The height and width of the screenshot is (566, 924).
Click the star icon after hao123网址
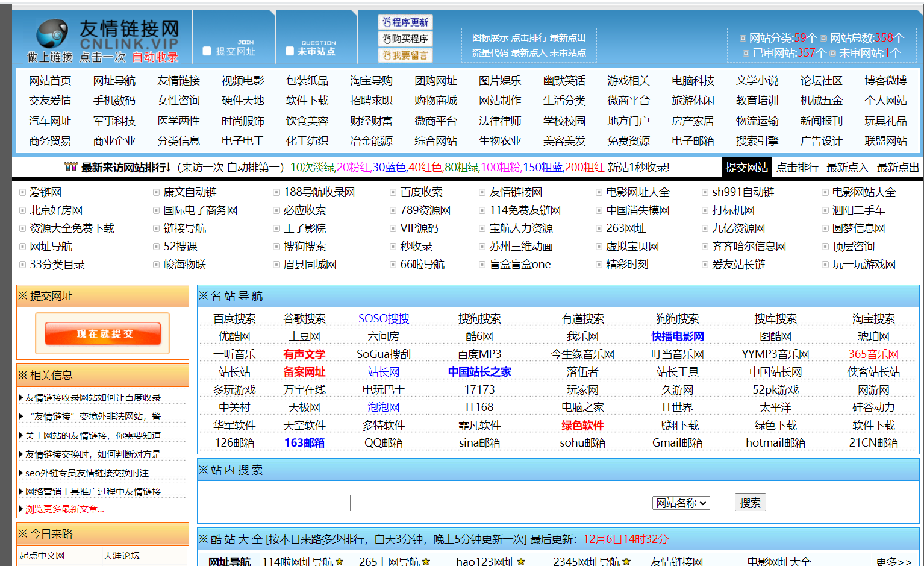(521, 561)
